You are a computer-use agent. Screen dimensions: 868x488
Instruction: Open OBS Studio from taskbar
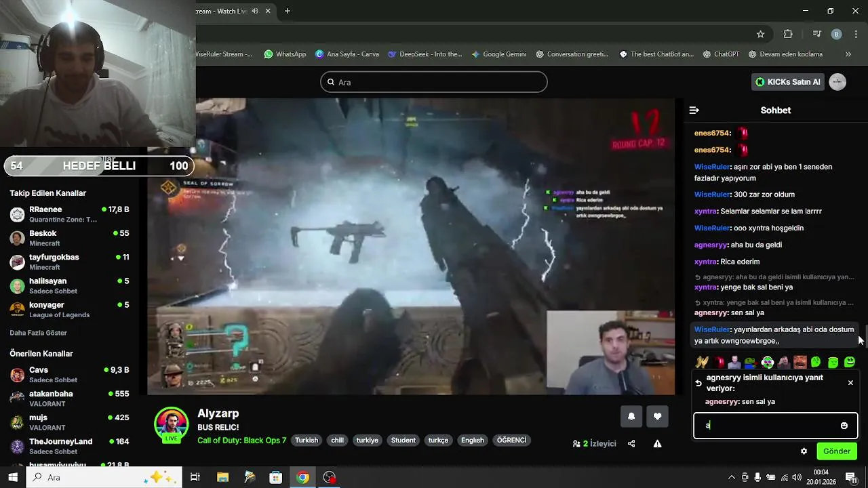(330, 477)
